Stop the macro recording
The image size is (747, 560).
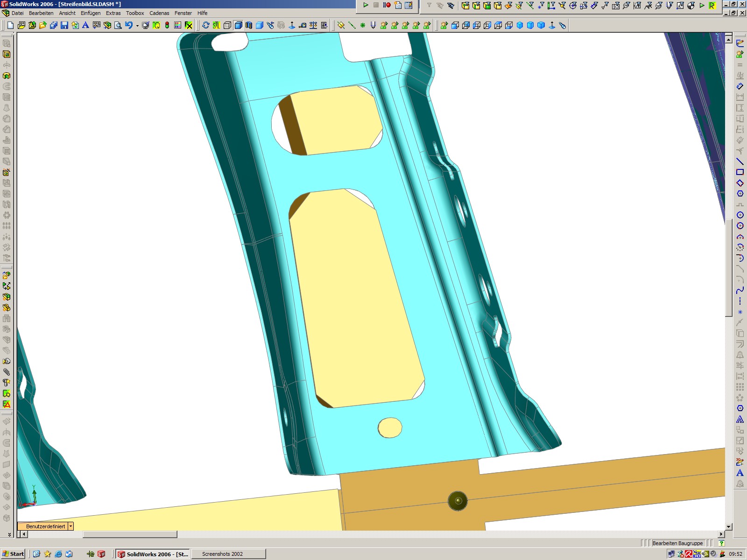(x=376, y=5)
